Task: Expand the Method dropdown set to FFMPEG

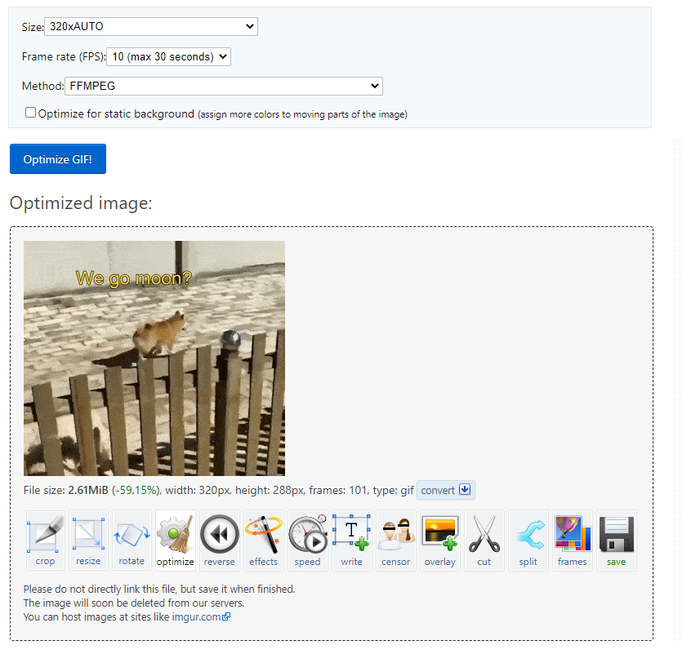Action: (x=224, y=86)
